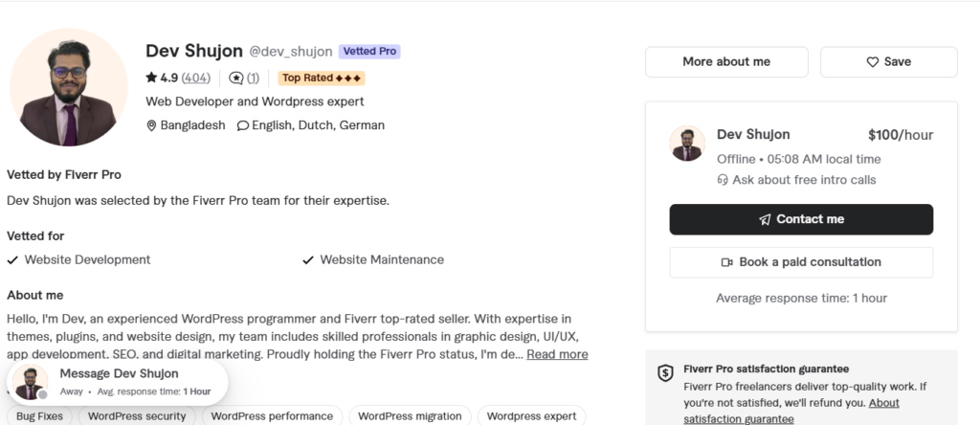
Task: Book a paid consultation
Action: click(801, 262)
